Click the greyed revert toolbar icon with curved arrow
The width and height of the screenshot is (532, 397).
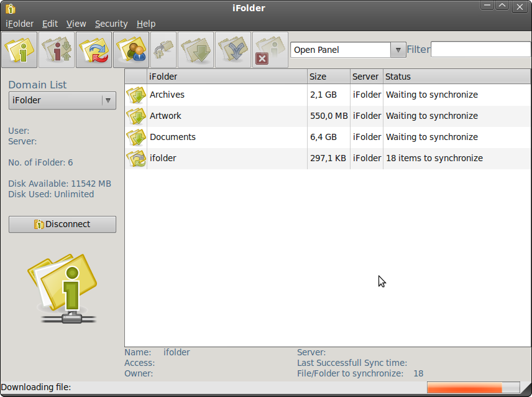coord(163,50)
